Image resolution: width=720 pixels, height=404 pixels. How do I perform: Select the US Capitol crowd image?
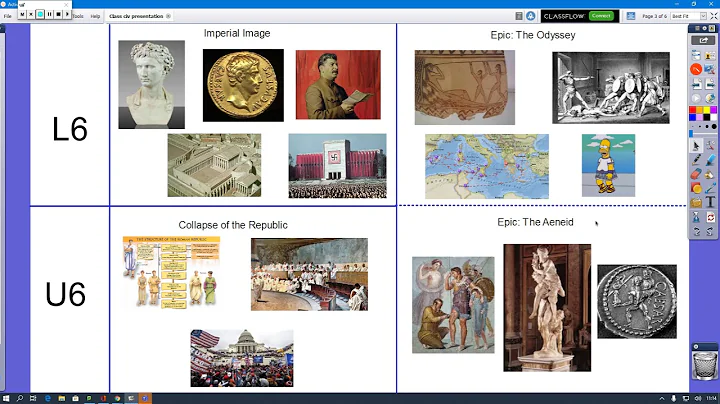[x=242, y=358]
